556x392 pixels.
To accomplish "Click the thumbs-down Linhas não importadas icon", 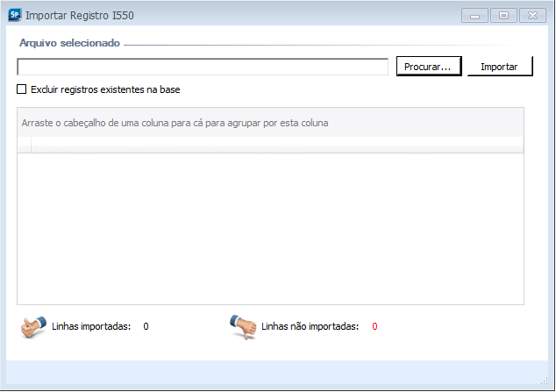I will click(244, 327).
